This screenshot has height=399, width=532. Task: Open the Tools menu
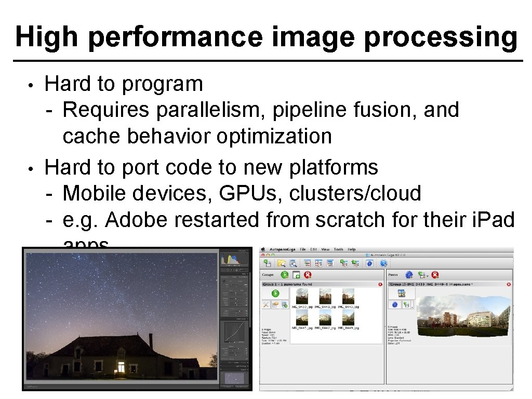pyautogui.click(x=338, y=249)
